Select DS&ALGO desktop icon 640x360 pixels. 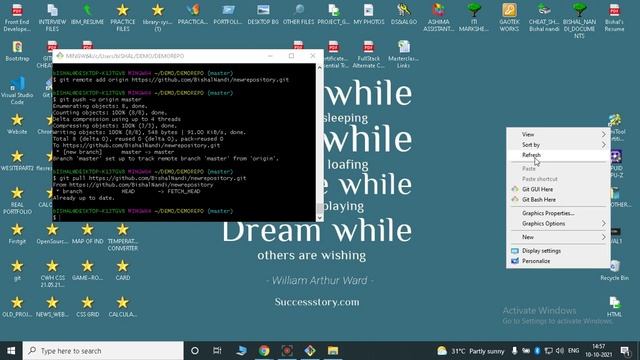click(404, 15)
